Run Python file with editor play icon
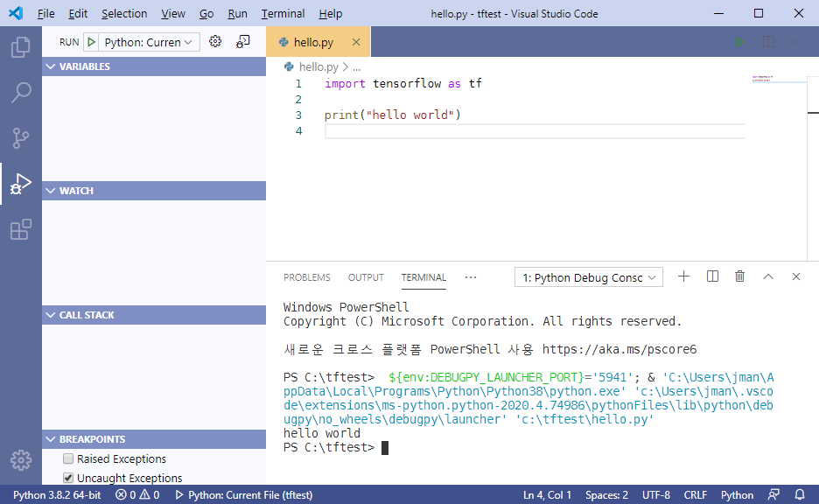The height and width of the screenshot is (504, 819). coord(739,42)
